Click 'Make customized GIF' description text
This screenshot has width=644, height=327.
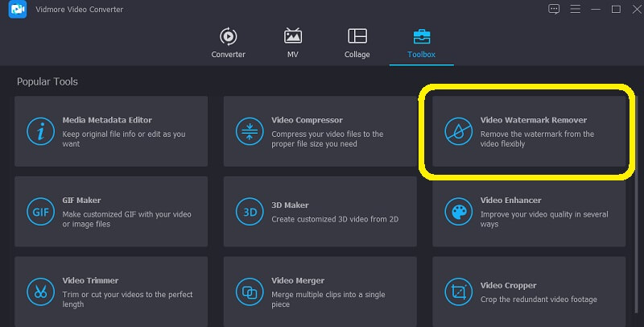point(126,219)
